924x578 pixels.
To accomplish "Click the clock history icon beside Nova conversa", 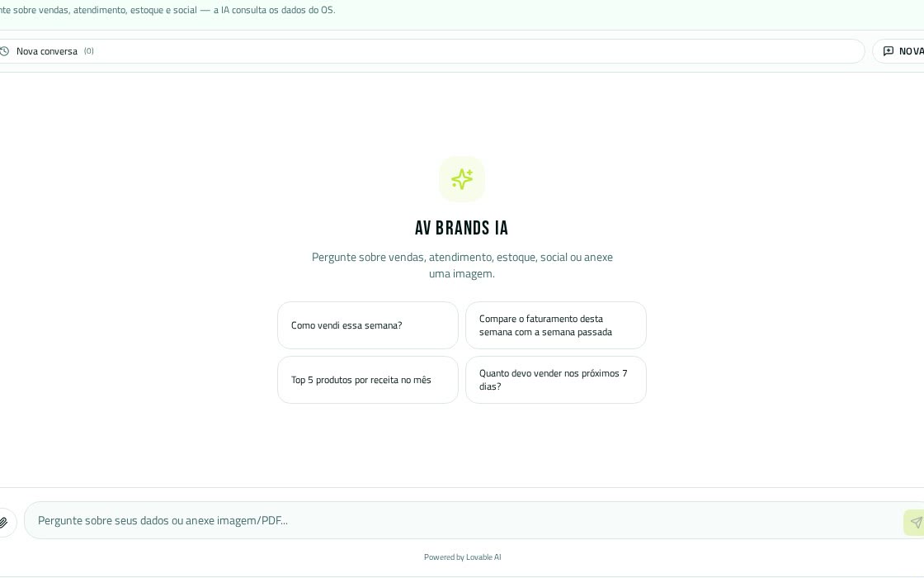I will 4,51.
